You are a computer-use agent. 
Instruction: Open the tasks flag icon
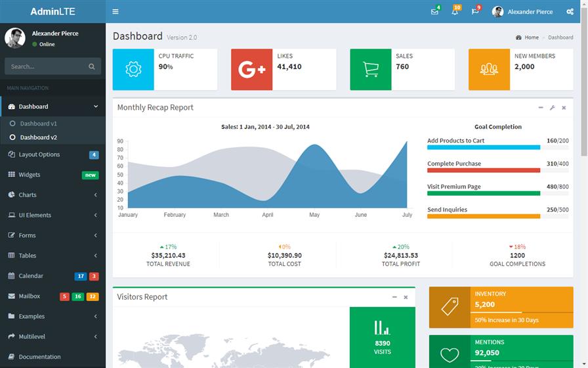[x=474, y=12]
